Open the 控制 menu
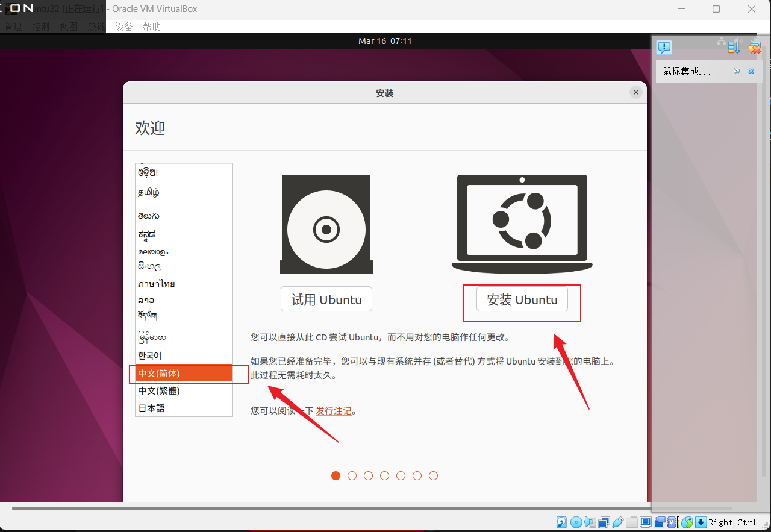This screenshot has height=532, width=771. click(x=41, y=27)
